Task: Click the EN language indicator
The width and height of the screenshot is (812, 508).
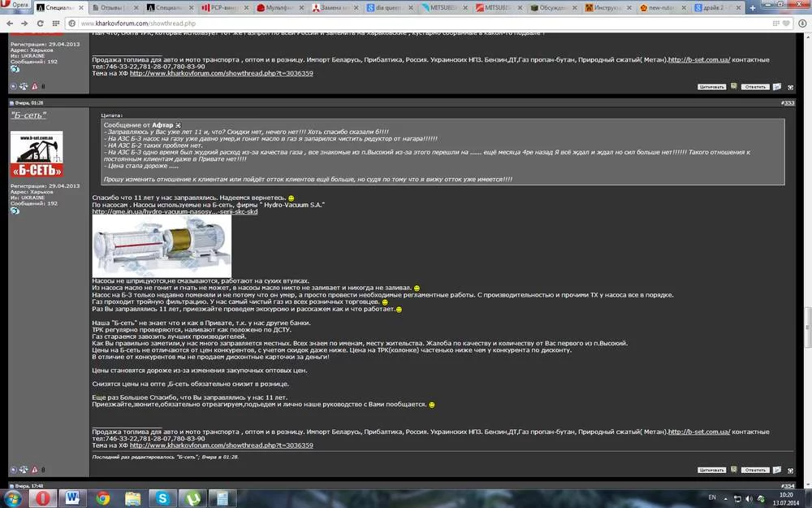Action: pyautogui.click(x=712, y=497)
